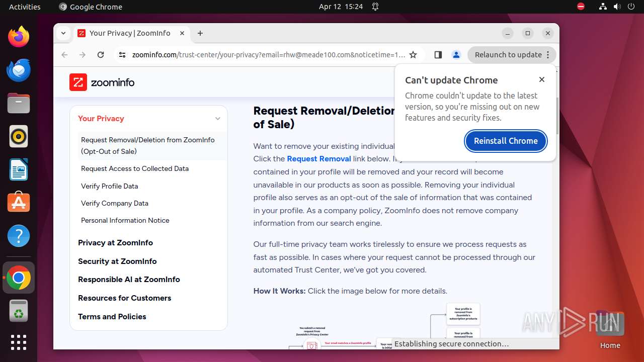Viewport: 644px width, 362px height.
Task: Bookmark this page with the star
Action: point(413,55)
